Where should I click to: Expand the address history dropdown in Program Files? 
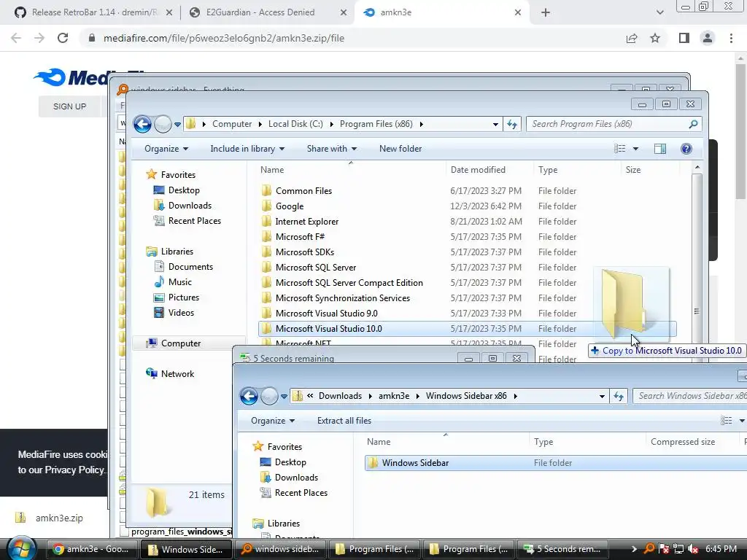click(x=495, y=124)
